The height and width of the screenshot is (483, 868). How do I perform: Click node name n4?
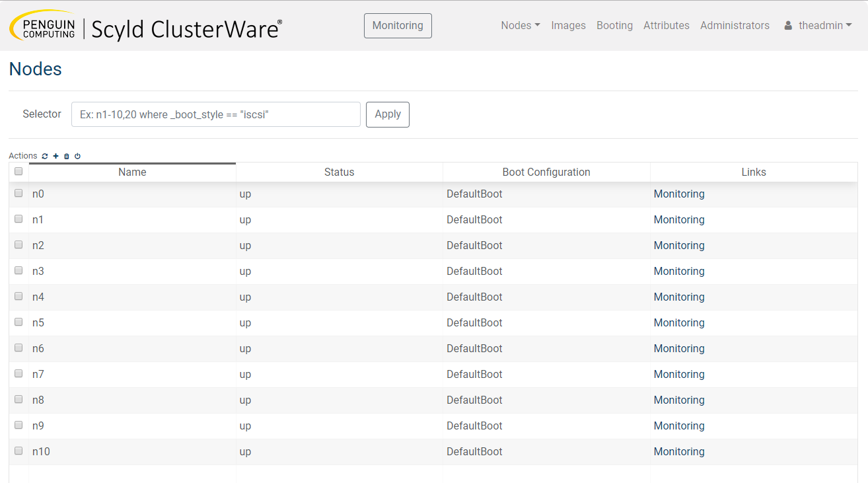click(x=38, y=297)
